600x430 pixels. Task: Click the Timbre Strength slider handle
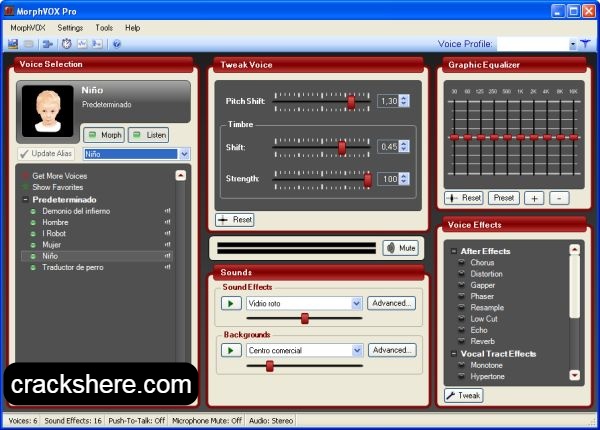click(368, 180)
